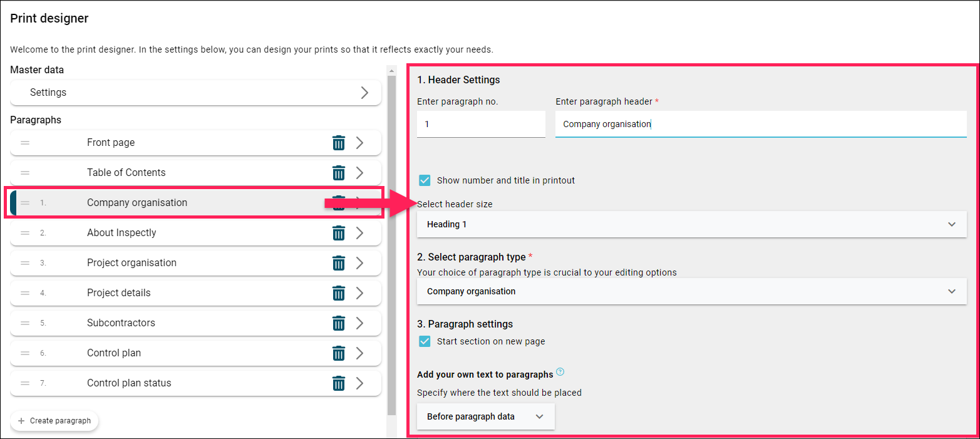Select the Project organisation paragraph label

[132, 263]
